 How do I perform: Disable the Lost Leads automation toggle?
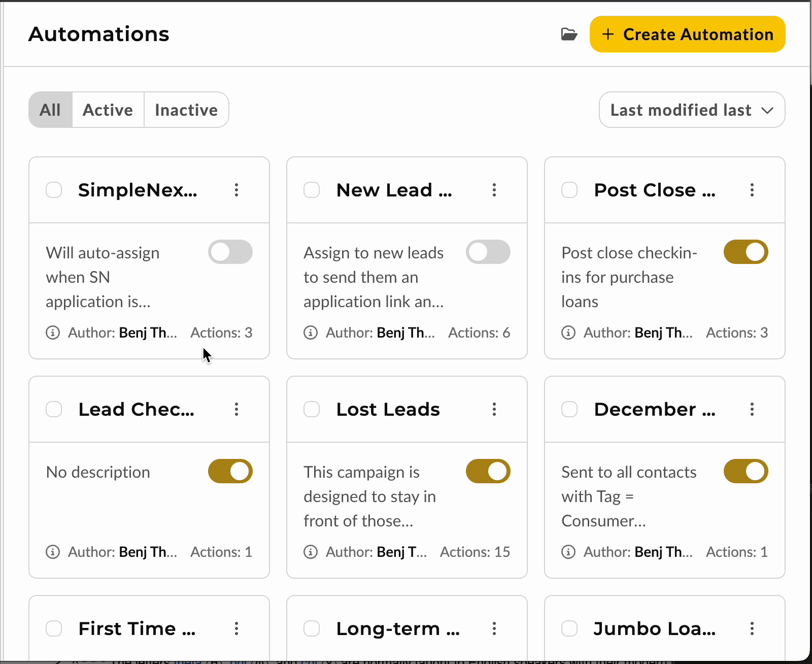[488, 471]
